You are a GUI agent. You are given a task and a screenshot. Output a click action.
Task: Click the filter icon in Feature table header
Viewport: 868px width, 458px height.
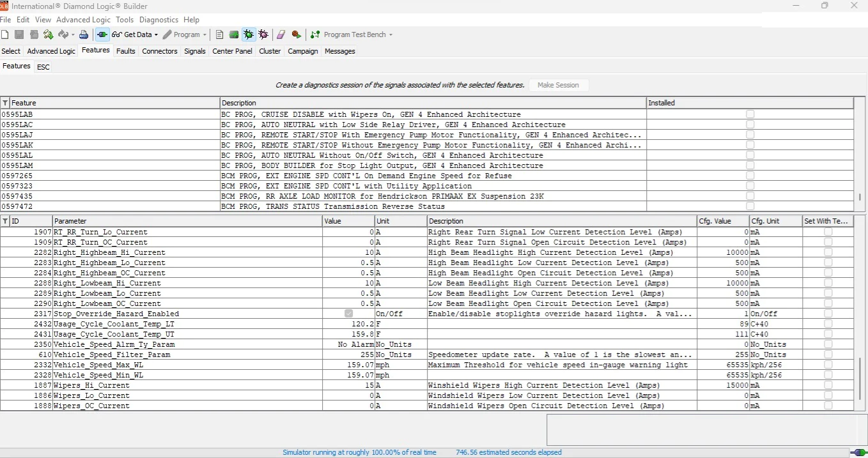[x=5, y=103]
